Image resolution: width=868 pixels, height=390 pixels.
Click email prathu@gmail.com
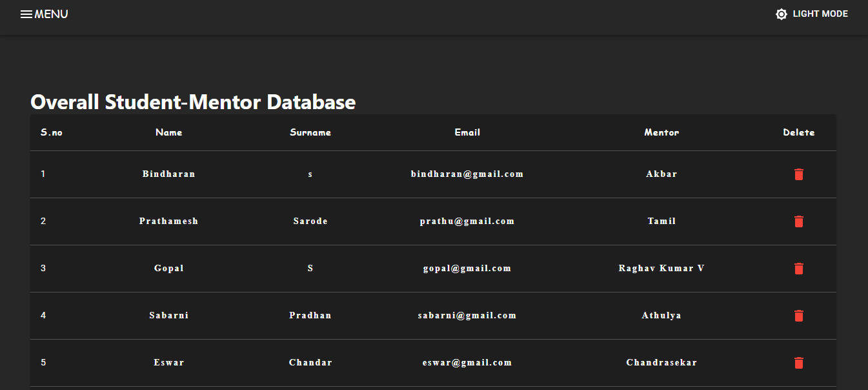(467, 221)
